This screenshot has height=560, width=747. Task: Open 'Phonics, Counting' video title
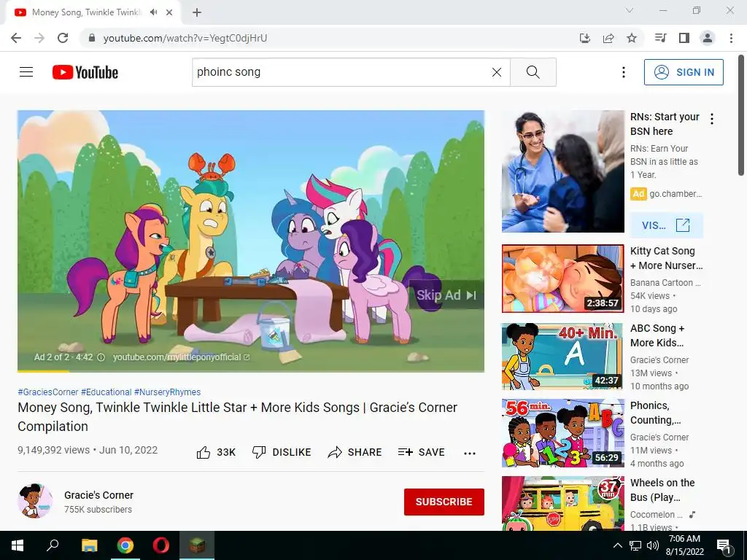pos(655,413)
